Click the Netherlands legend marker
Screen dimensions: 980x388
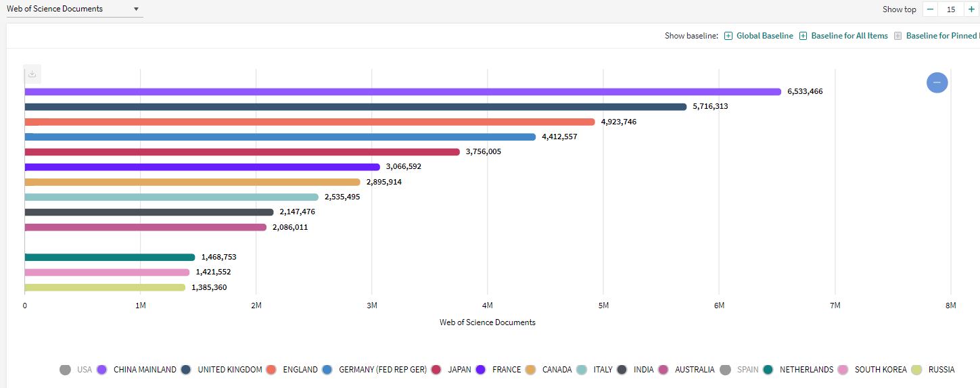click(x=768, y=370)
